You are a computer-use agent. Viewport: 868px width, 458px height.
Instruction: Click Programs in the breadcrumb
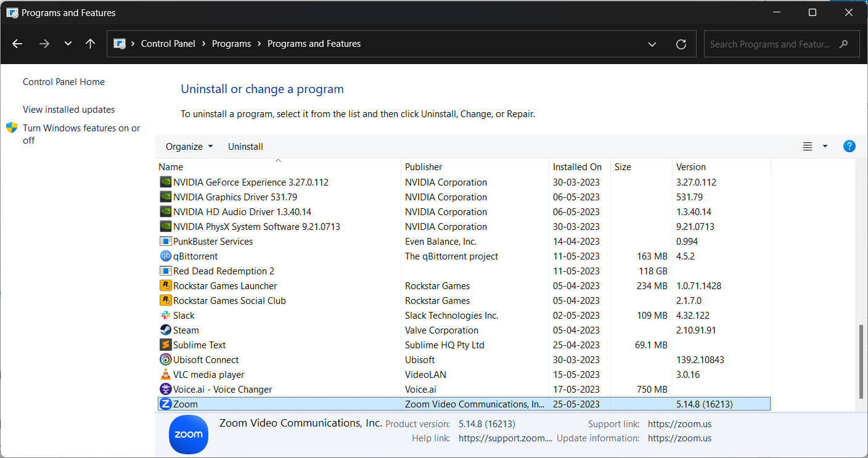point(231,44)
